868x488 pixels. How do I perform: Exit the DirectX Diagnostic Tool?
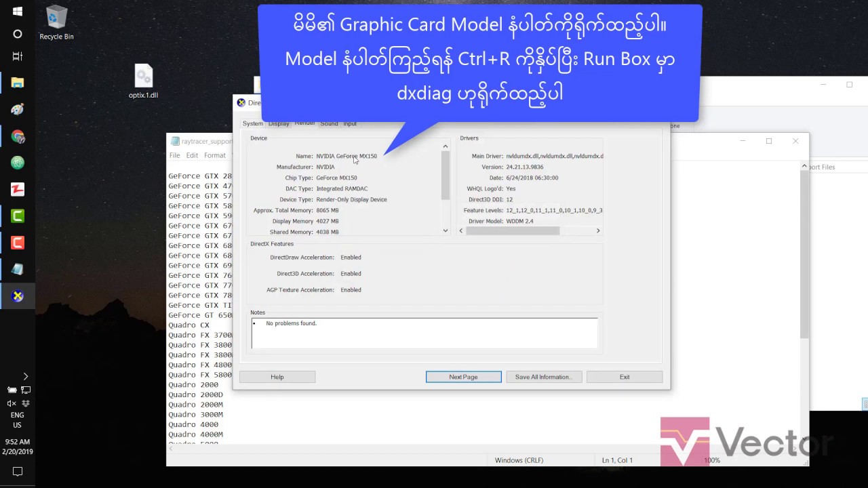625,377
